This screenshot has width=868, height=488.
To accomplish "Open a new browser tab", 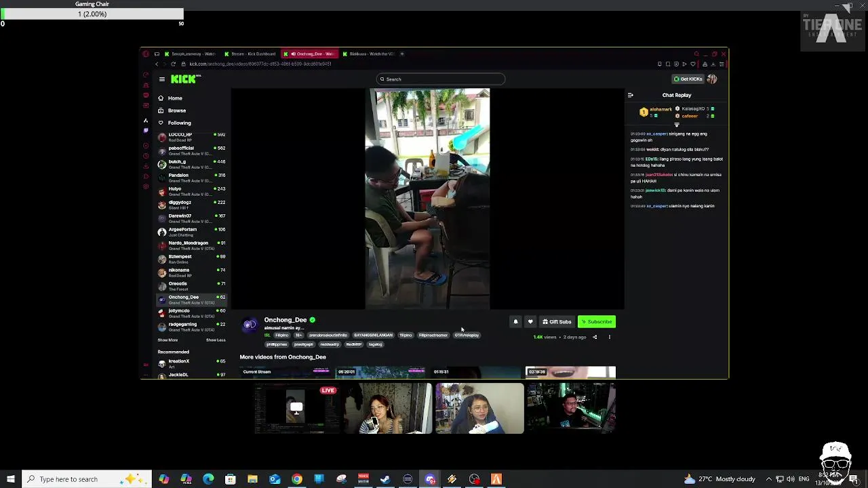I will pos(401,54).
